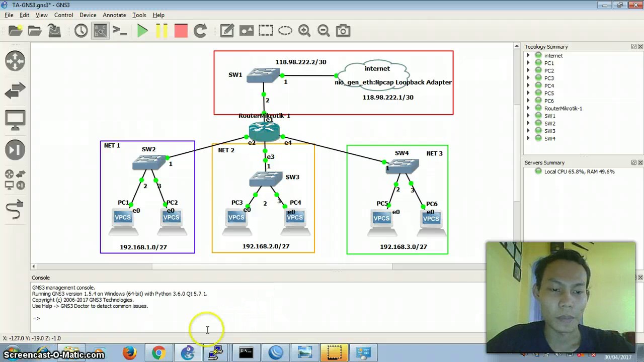Viewport: 644px width, 362px height.
Task: Select PC6 VPCS node on canvas
Action: point(431,224)
